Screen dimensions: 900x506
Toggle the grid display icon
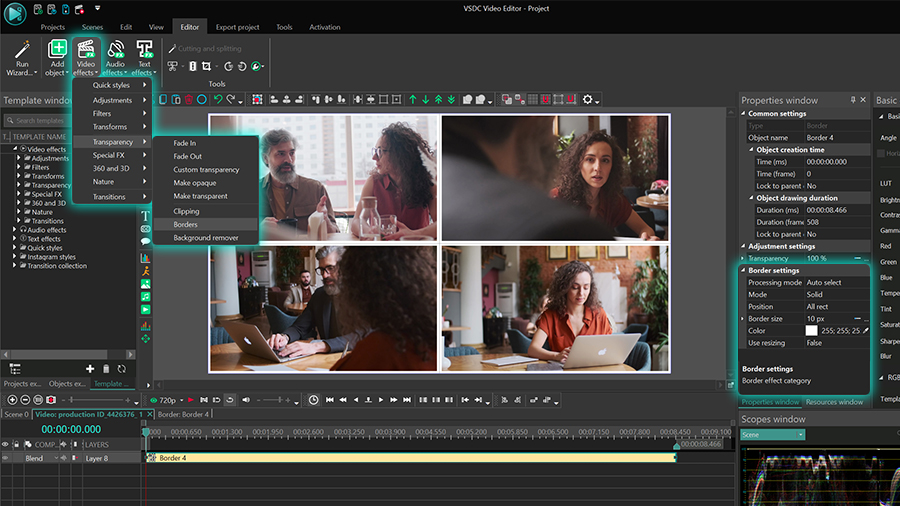point(533,99)
